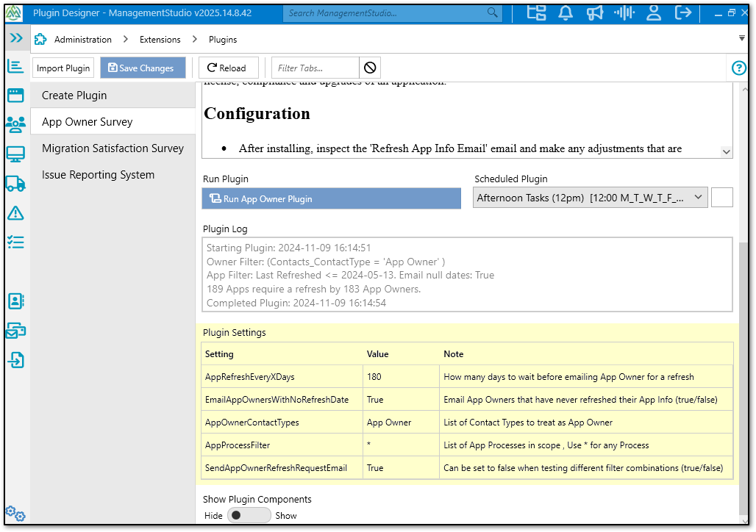
Task: Click the 'Completed Plugin' log line
Action: pos(296,303)
